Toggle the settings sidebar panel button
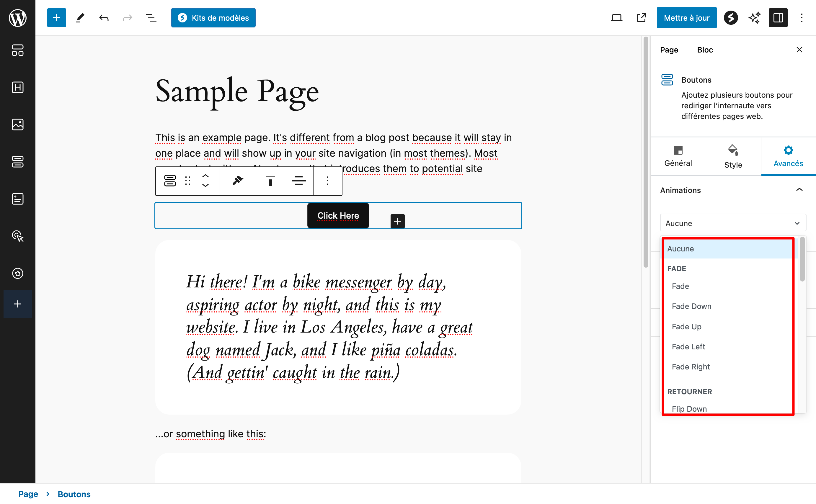Image resolution: width=816 pixels, height=504 pixels. (778, 18)
